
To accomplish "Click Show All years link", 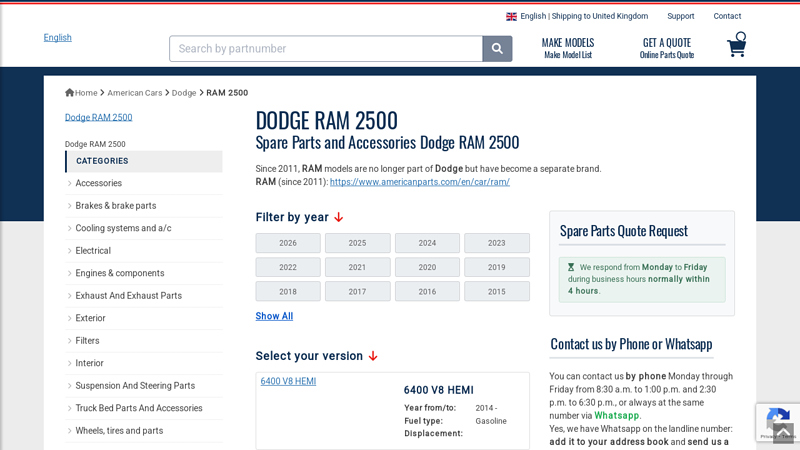I will point(274,316).
